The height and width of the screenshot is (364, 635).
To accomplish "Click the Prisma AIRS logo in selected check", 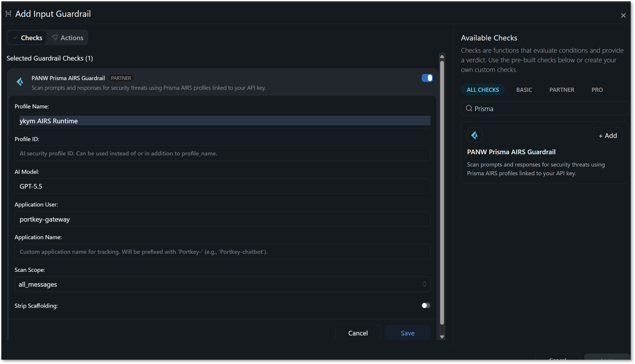I will pyautogui.click(x=20, y=82).
